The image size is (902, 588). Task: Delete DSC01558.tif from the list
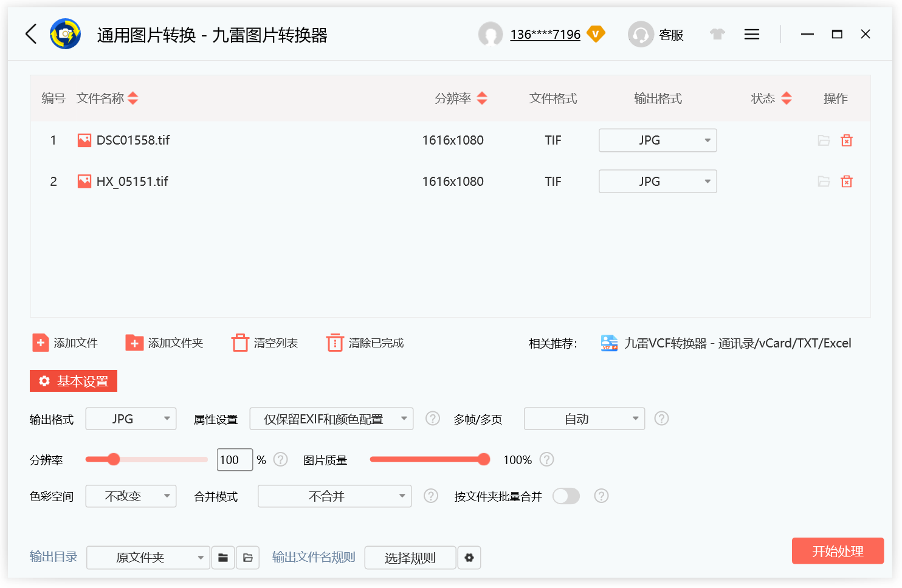coord(847,140)
